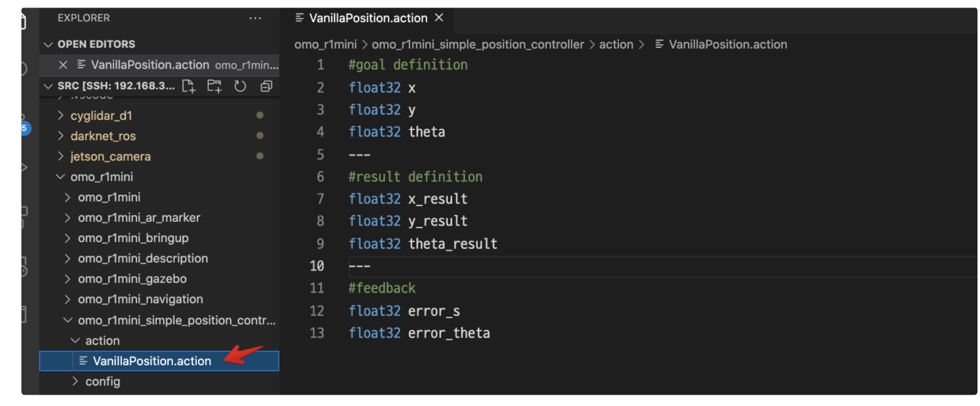Viewport: 980px width, 406px height.
Task: Close VanillaPosition.action in Open Editors list
Action: (x=63, y=65)
